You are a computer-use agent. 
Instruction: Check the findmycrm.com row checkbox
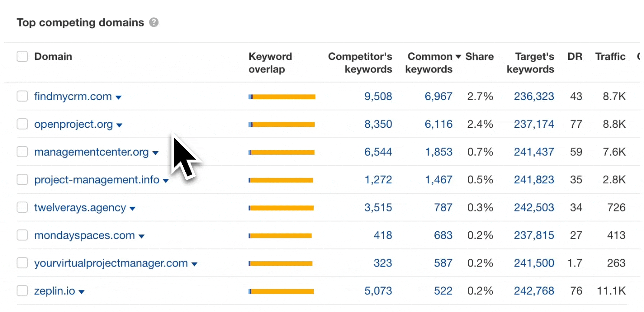tap(22, 97)
